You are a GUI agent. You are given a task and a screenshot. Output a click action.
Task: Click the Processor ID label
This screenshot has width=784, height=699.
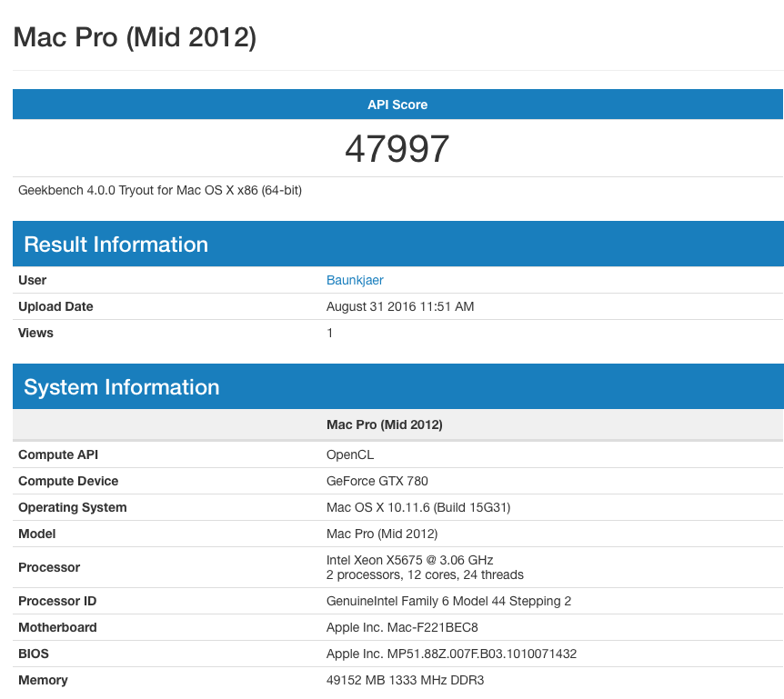point(57,601)
